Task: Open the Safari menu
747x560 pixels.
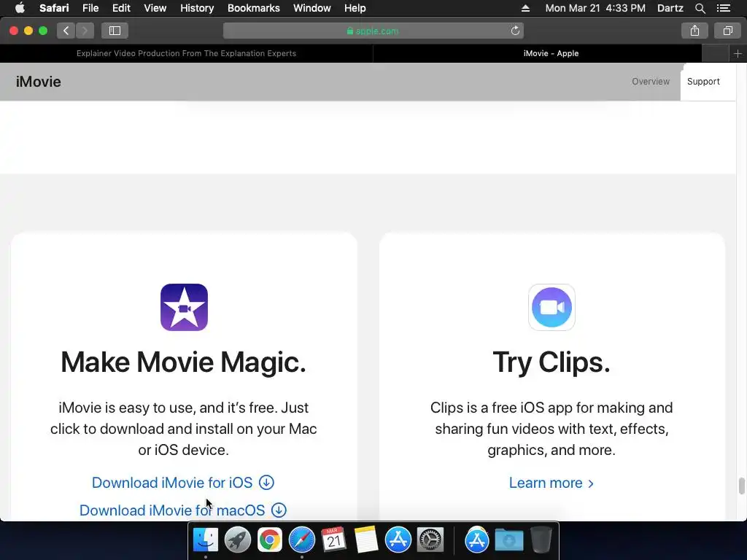Action: coord(54,8)
